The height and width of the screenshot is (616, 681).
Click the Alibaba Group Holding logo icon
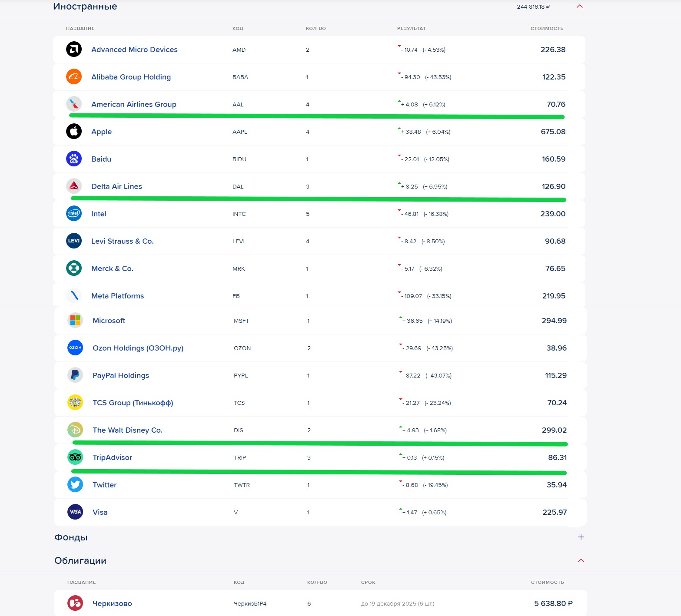click(x=74, y=76)
